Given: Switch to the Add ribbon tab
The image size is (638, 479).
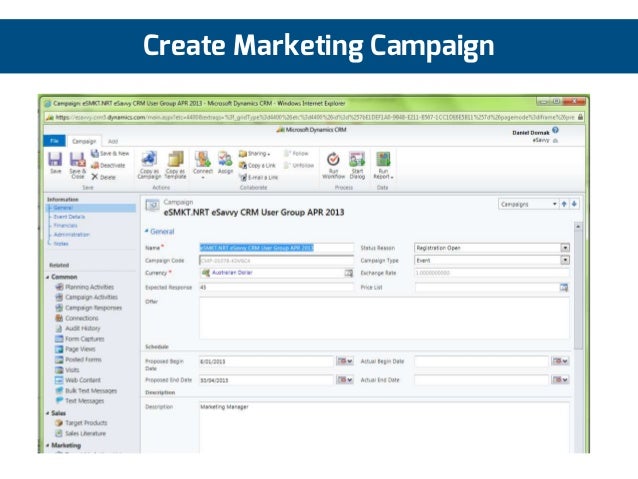Looking at the screenshot, I should [113, 141].
